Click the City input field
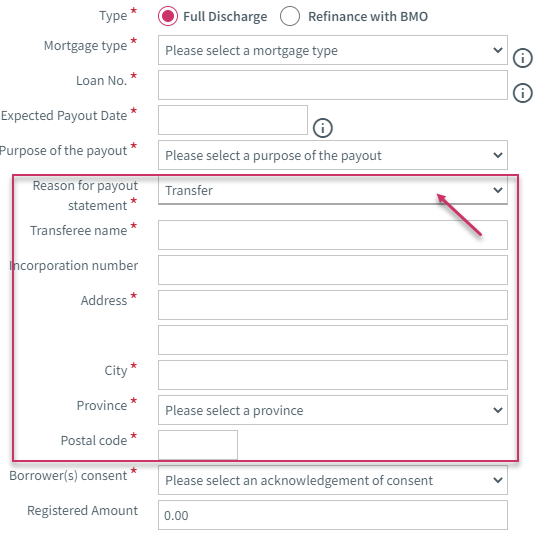548x538 pixels. tap(333, 375)
